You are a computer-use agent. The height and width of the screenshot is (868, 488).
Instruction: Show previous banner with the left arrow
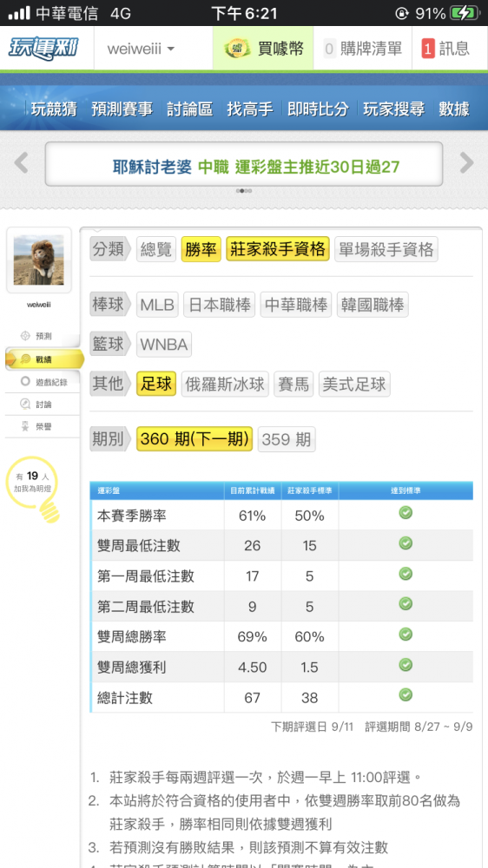tap(21, 163)
